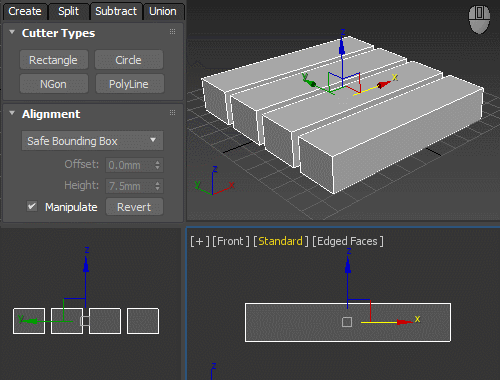Open the [Front] viewport label menu
The width and height of the screenshot is (500, 380).
231,241
